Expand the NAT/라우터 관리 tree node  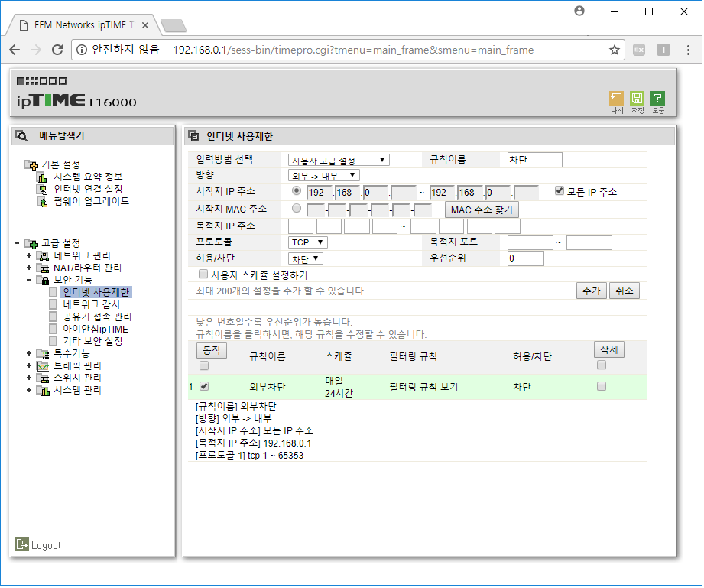[x=29, y=269]
